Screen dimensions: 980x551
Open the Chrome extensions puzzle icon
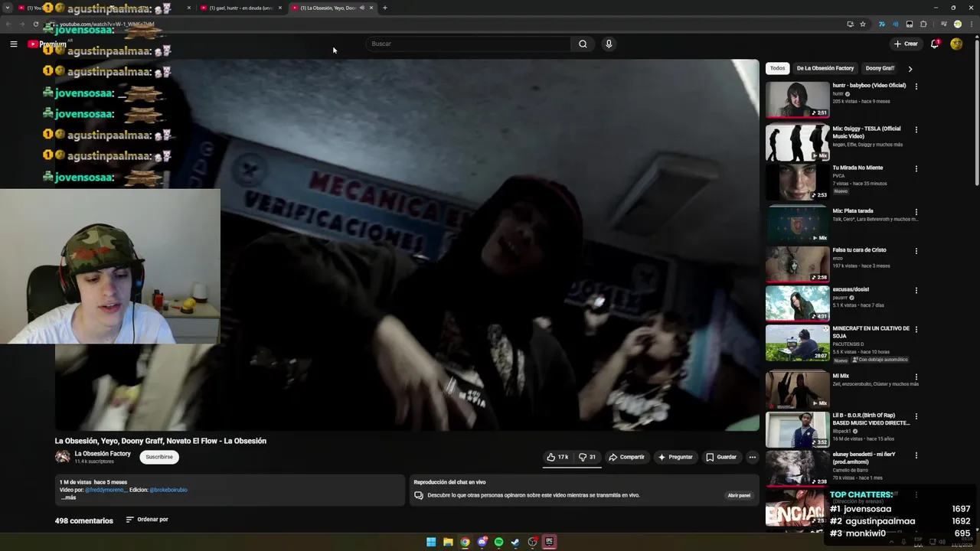[923, 24]
